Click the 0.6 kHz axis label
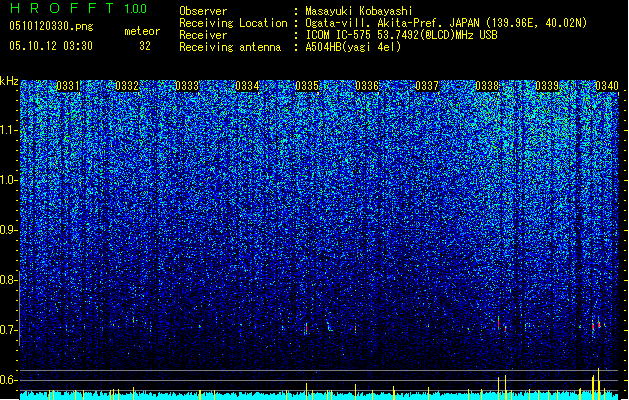This screenshot has width=629, height=400. pos(8,380)
